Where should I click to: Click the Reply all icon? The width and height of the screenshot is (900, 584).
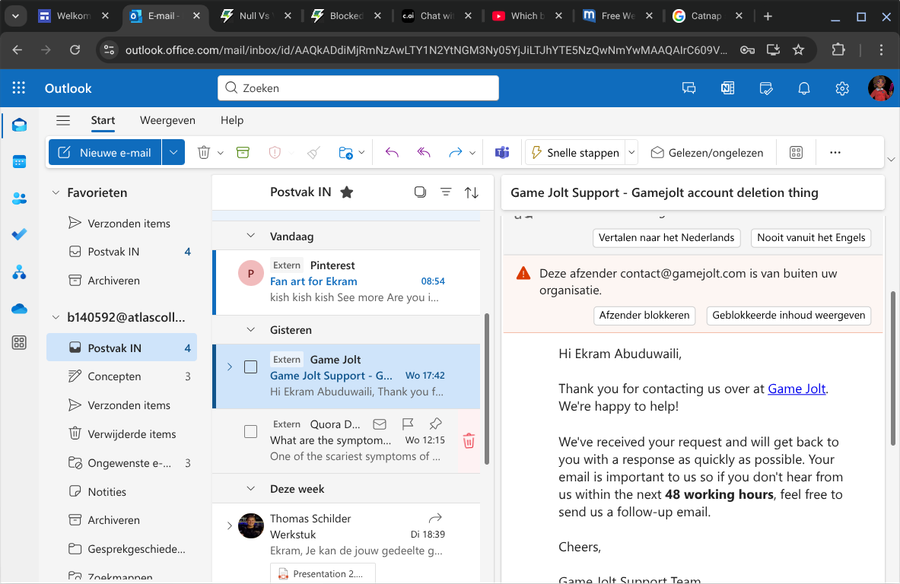(x=424, y=152)
